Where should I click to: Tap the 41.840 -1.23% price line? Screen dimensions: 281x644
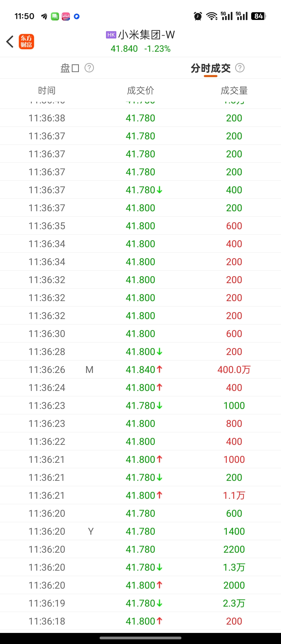141,48
